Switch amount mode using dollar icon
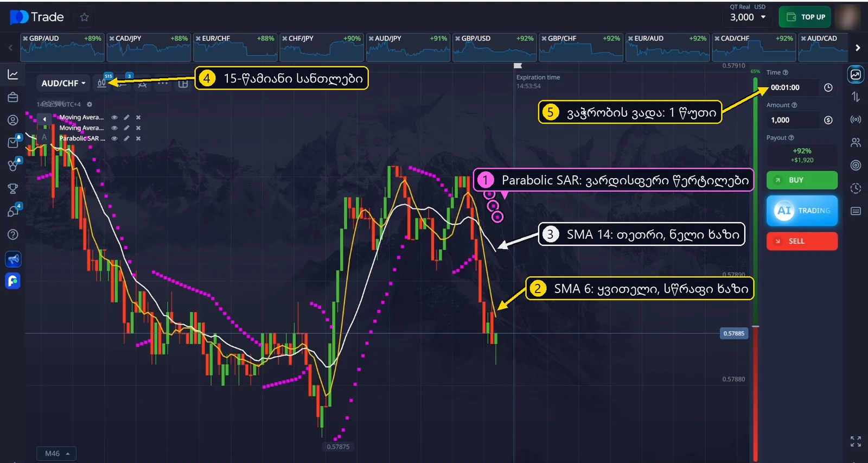868x463 pixels. coord(828,120)
